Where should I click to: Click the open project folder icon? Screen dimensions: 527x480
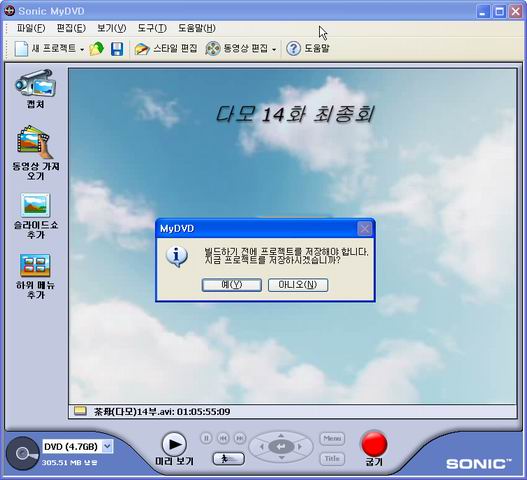(x=96, y=49)
